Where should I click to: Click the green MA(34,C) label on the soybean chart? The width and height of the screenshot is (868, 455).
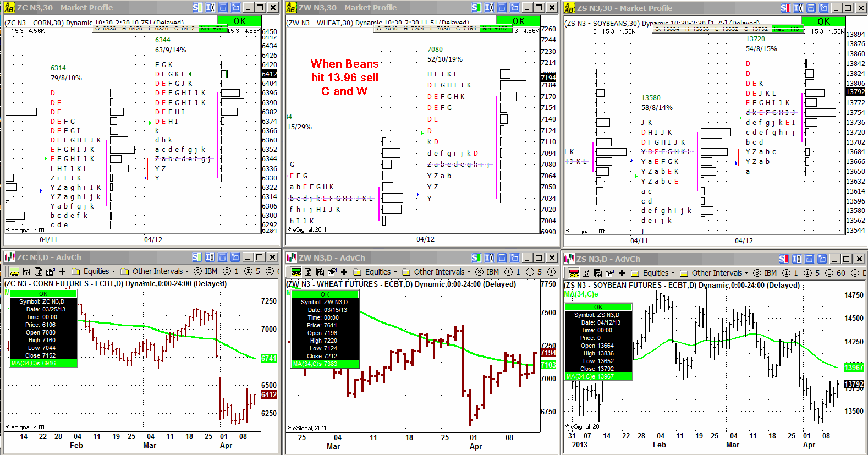click(x=581, y=294)
